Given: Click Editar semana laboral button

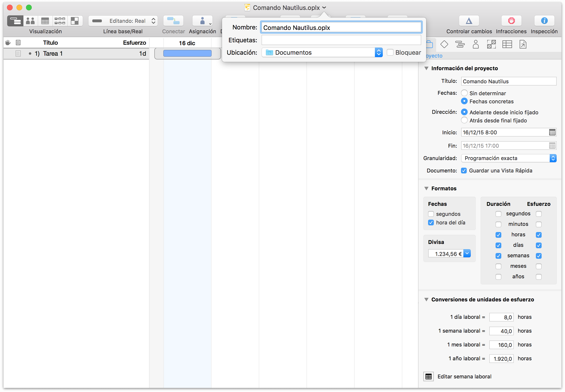Looking at the screenshot, I should [x=429, y=377].
